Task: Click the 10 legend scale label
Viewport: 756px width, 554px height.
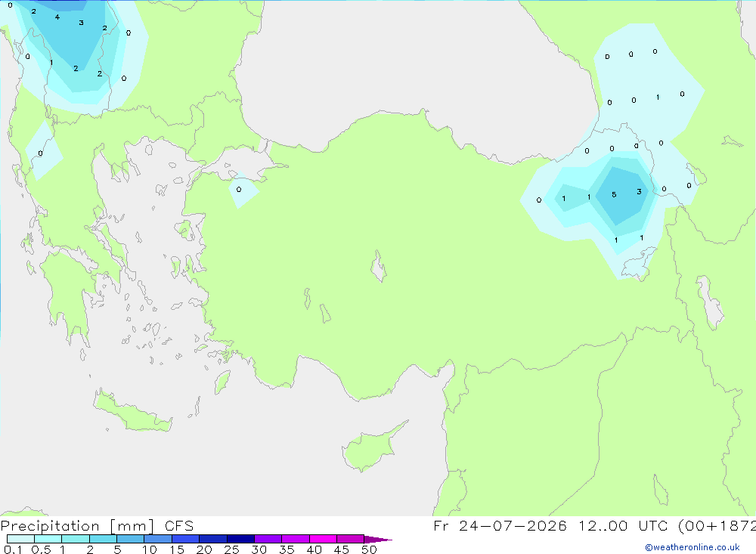Action: pos(150,549)
